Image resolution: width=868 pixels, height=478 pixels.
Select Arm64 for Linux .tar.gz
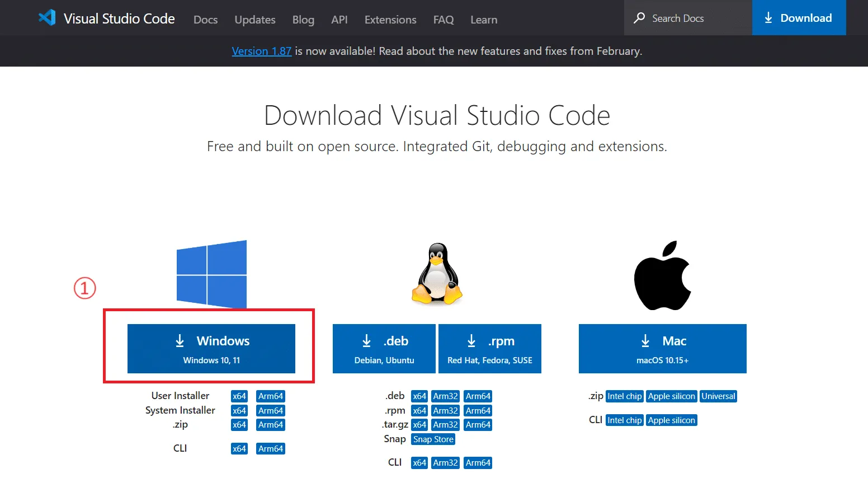pos(478,425)
